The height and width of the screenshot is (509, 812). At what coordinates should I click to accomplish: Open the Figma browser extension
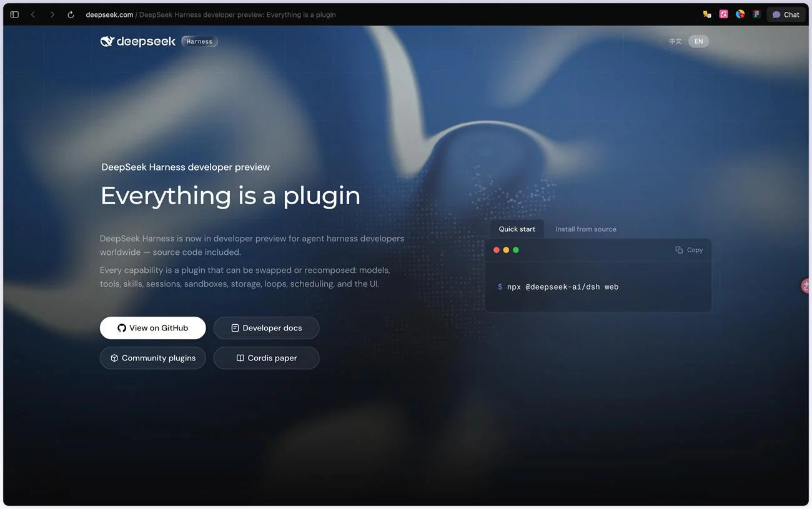[x=756, y=14]
